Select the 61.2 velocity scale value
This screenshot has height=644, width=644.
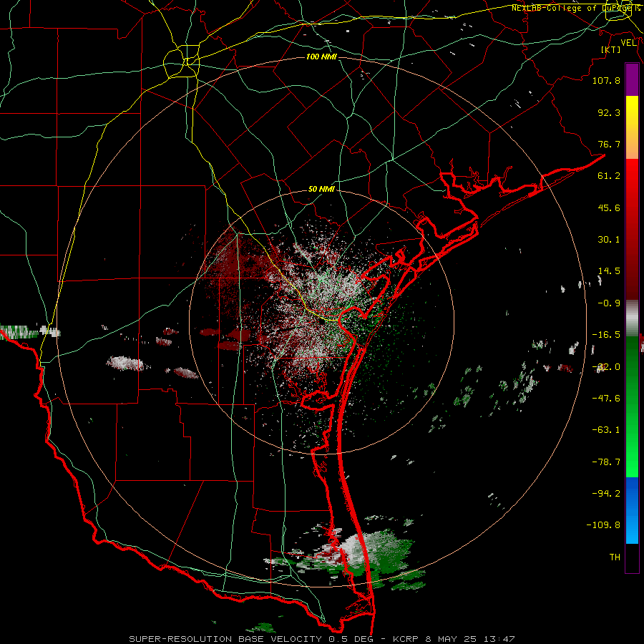[609, 176]
